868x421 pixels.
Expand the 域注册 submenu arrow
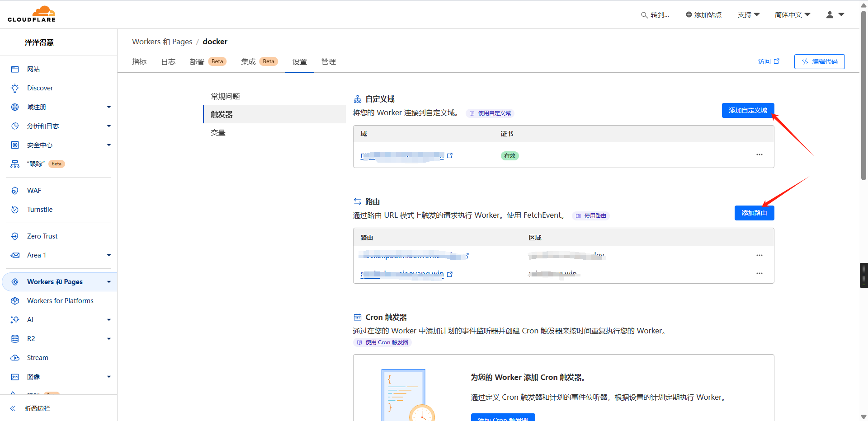109,107
